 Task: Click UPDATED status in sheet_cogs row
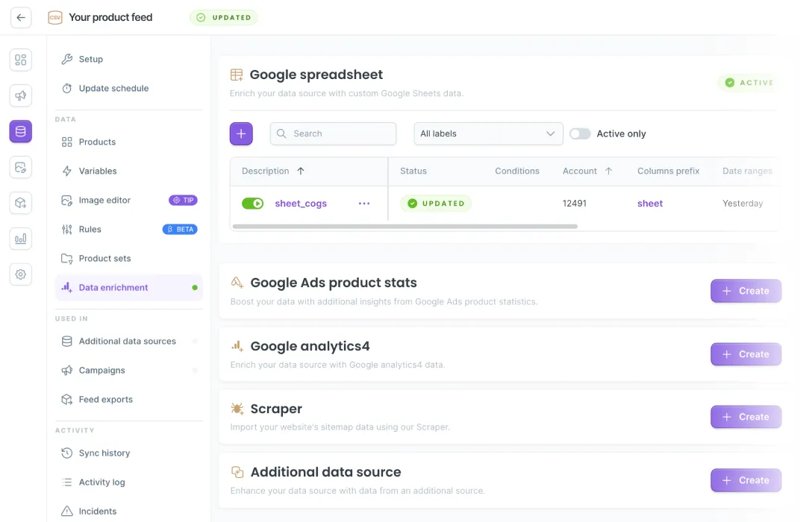pyautogui.click(x=436, y=204)
